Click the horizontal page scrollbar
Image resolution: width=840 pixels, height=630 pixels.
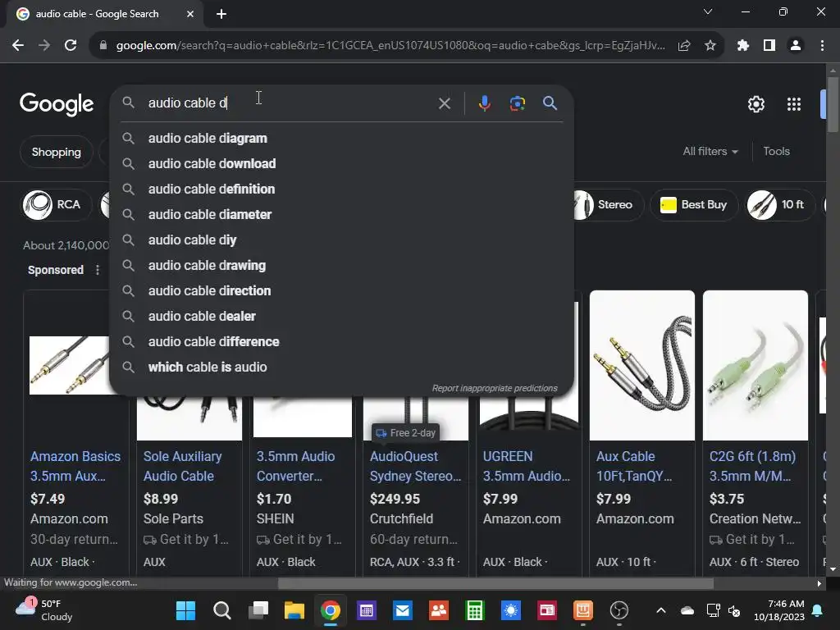click(495, 583)
